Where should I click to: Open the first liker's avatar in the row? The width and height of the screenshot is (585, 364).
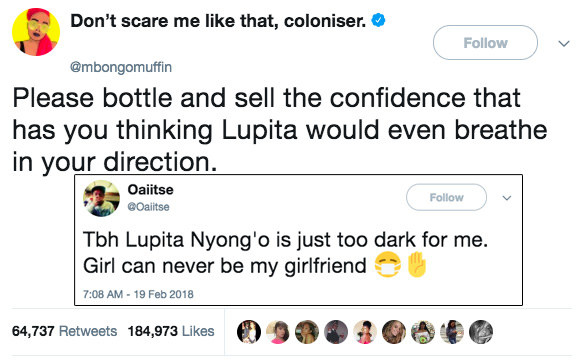[249, 332]
